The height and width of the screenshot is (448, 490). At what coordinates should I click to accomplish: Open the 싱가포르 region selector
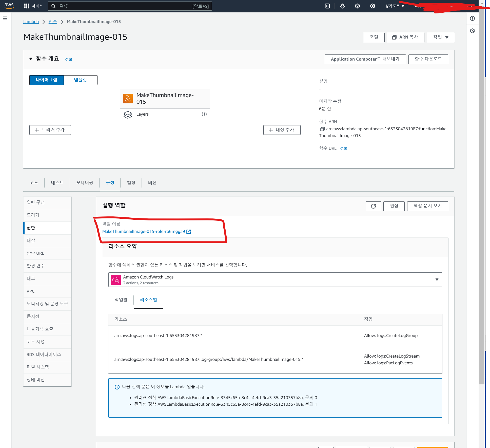[x=395, y=6]
